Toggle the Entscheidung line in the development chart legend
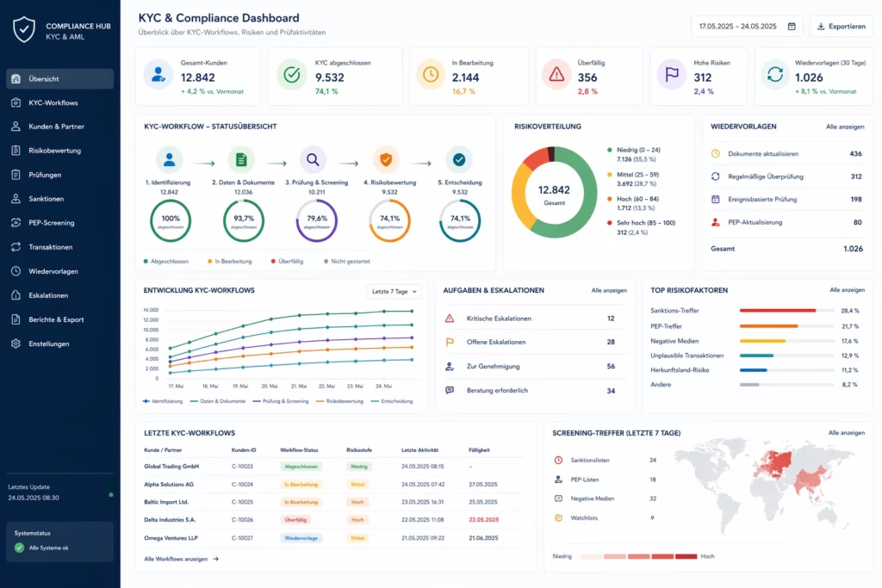This screenshot has height=588, width=882. 396,400
